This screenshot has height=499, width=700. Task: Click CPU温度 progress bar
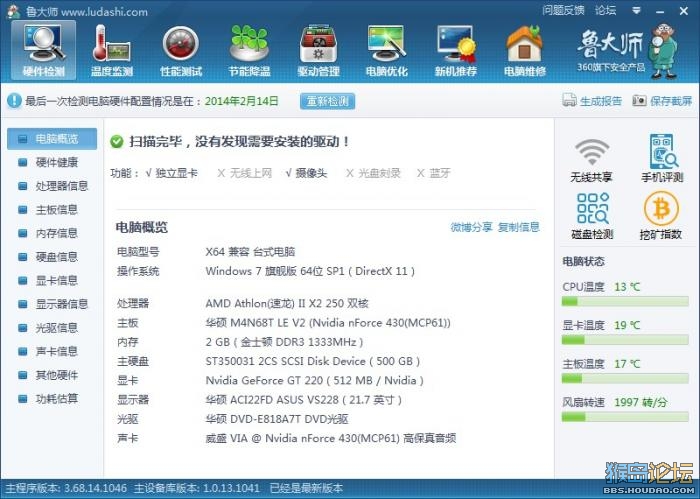click(625, 302)
